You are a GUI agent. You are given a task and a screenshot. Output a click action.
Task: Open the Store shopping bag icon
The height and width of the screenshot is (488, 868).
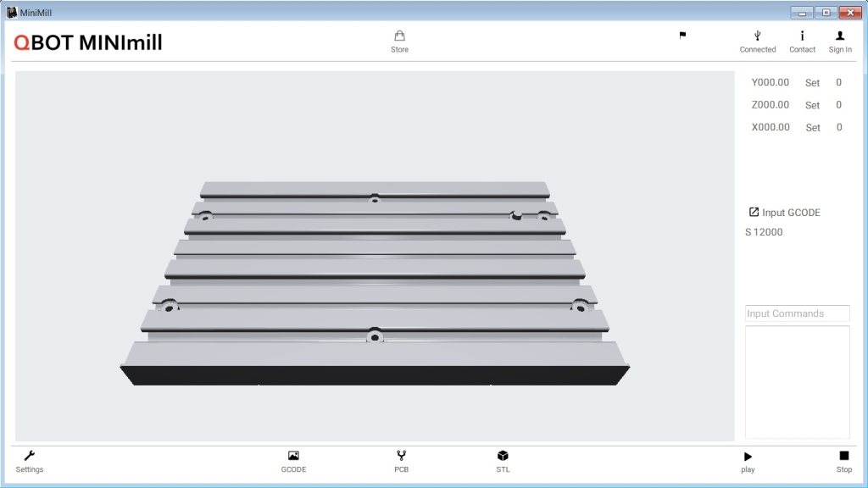[399, 36]
